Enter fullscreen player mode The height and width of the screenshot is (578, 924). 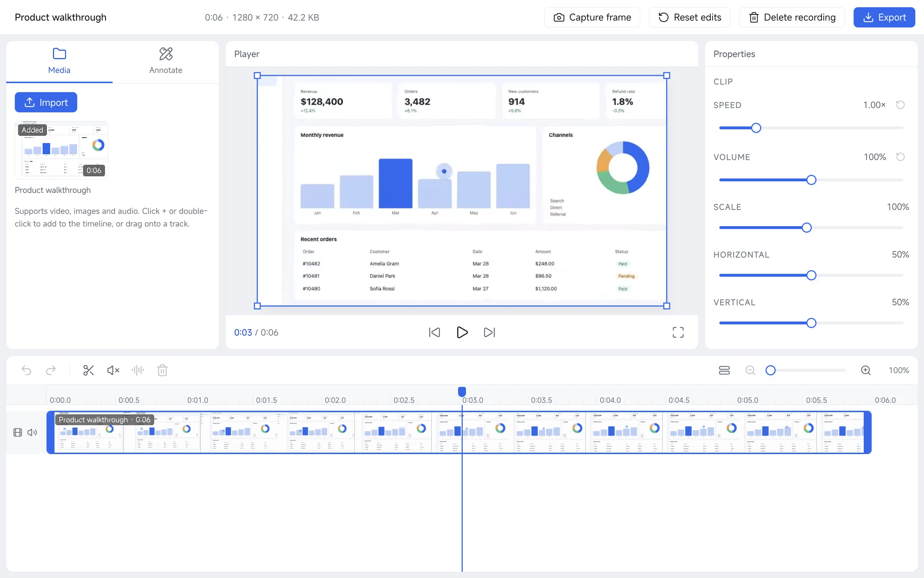click(x=678, y=332)
